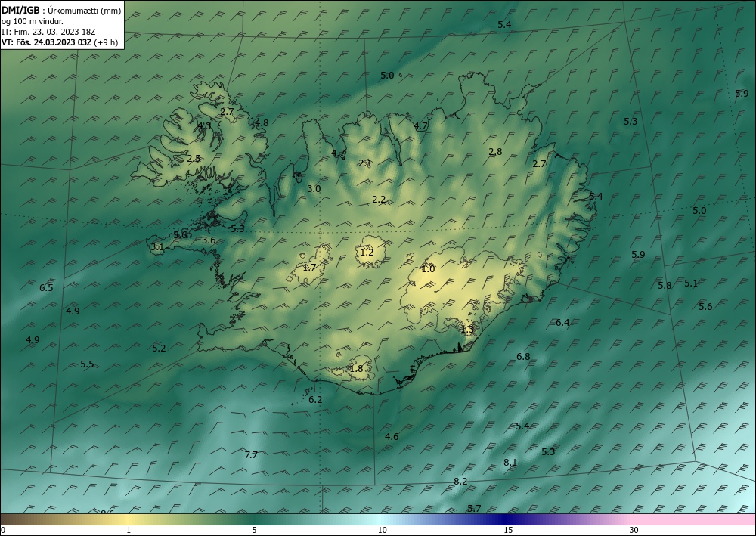Click the 4.8 value near the Westfjords

click(262, 123)
